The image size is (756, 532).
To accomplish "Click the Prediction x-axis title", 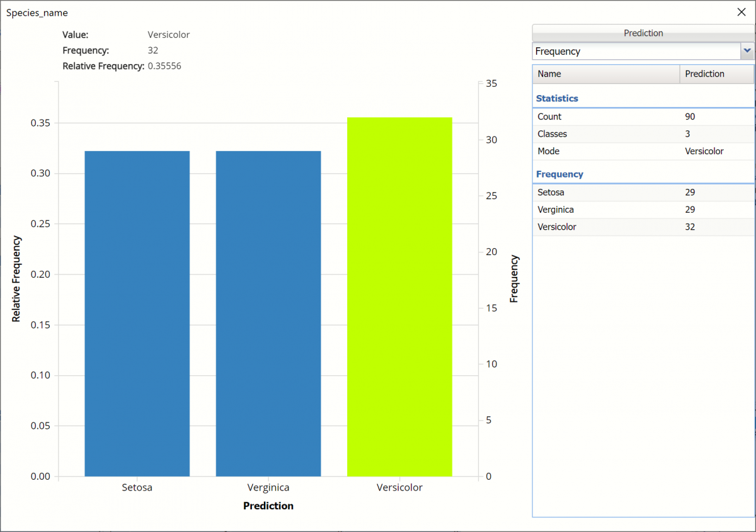I will (268, 506).
